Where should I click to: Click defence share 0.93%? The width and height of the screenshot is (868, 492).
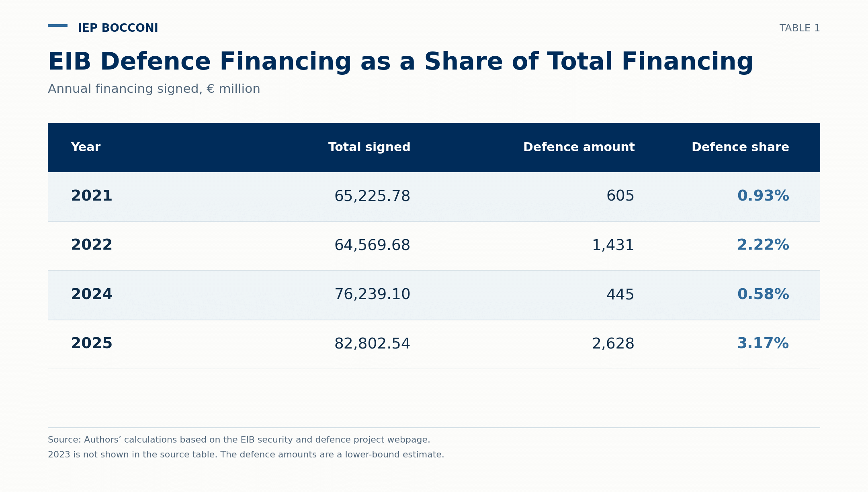tap(763, 196)
